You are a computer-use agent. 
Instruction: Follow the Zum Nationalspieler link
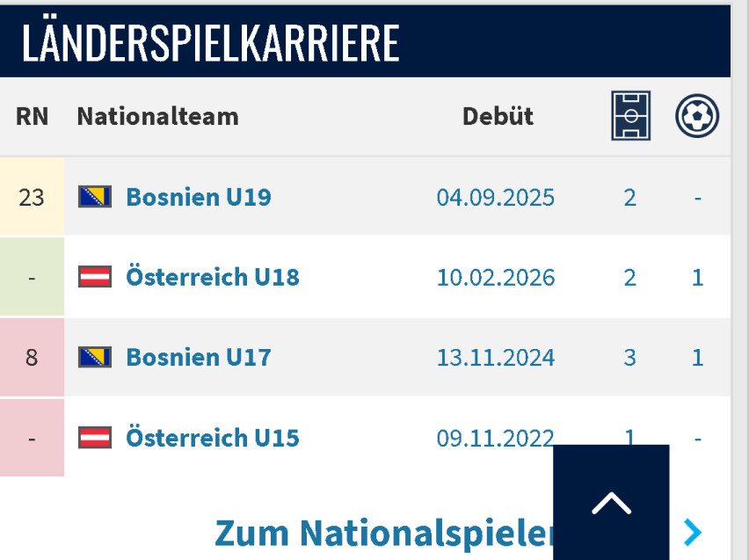[385, 533]
